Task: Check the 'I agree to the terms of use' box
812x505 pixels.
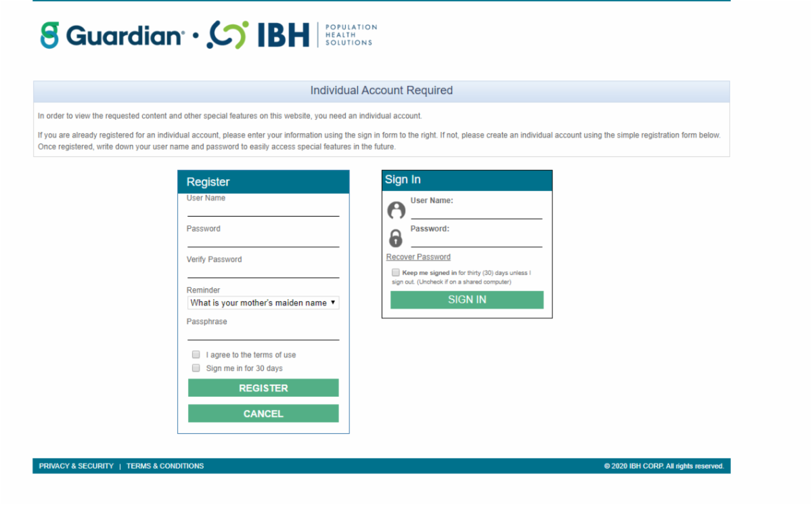Action: tap(196, 354)
